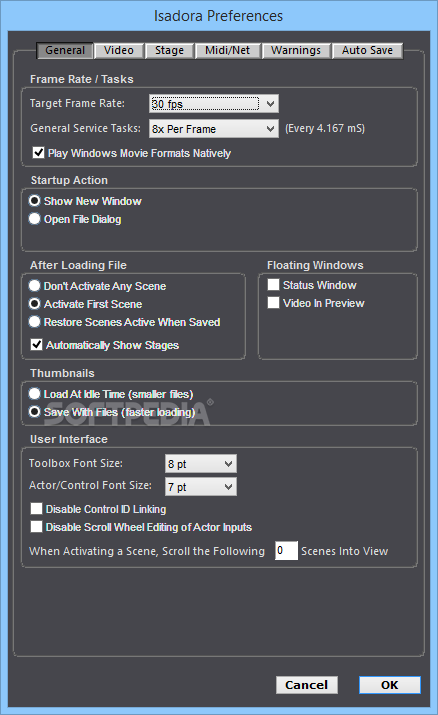Screen dimensions: 438x715
Task: Click the Scenes Into View number field
Action: tap(286, 551)
